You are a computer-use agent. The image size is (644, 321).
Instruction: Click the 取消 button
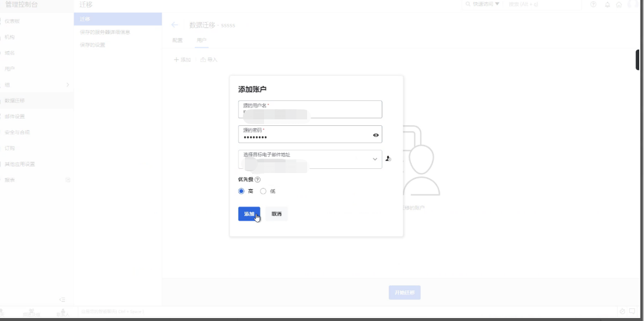277,214
